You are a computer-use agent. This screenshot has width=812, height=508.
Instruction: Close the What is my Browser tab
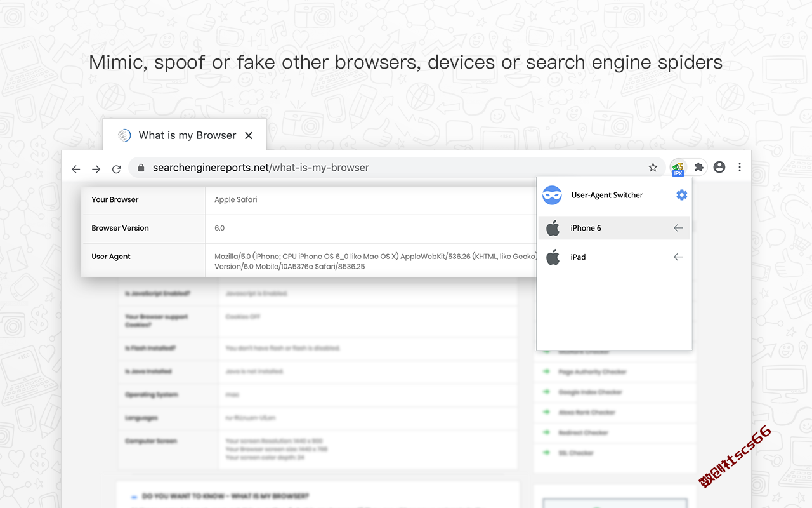tap(249, 135)
